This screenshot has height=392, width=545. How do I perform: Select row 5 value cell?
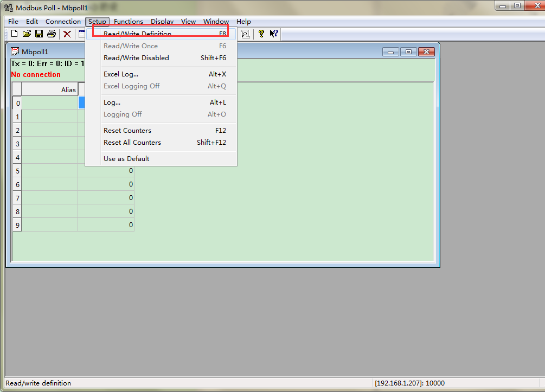click(106, 171)
